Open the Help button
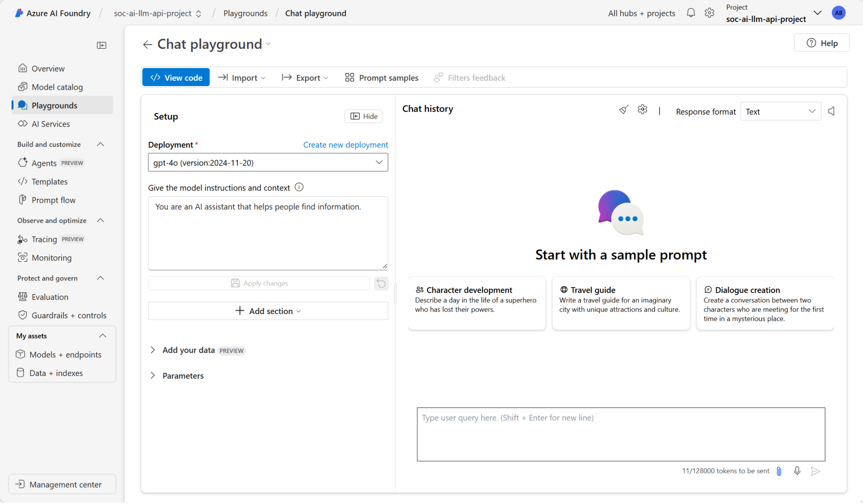 click(822, 43)
